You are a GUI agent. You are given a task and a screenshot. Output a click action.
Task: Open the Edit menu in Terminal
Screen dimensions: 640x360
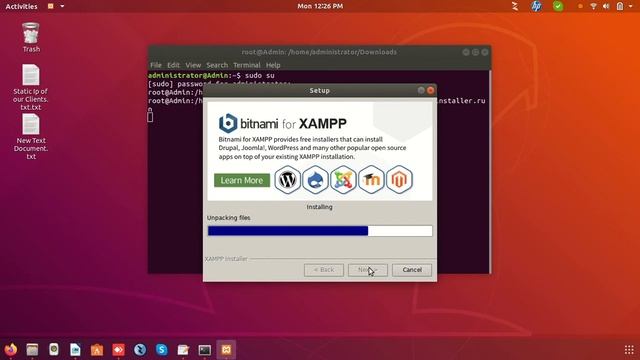(173, 65)
